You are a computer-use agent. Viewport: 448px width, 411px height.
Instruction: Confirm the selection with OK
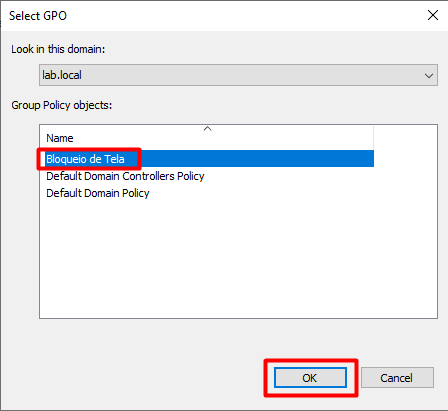(310, 378)
